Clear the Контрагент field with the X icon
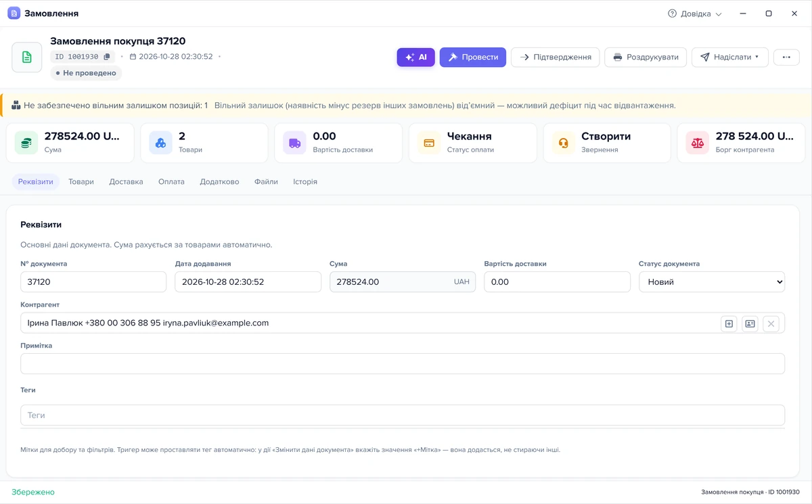This screenshot has width=812, height=504. click(x=771, y=324)
